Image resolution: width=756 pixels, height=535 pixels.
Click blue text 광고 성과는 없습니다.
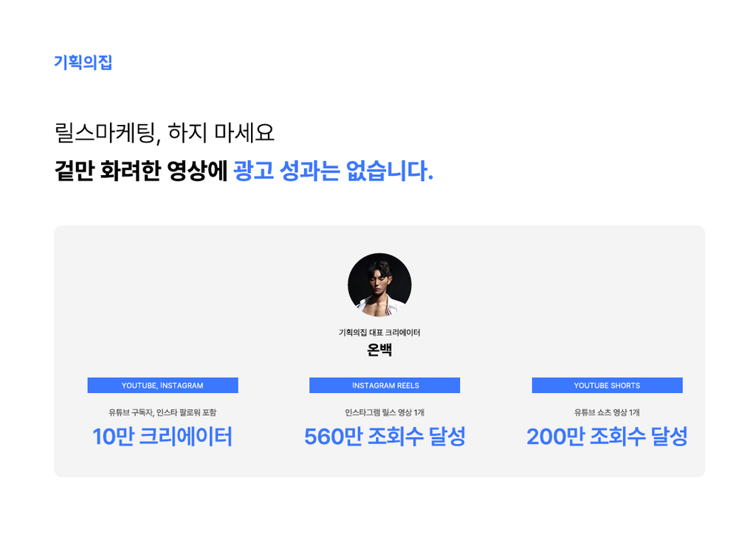click(333, 171)
